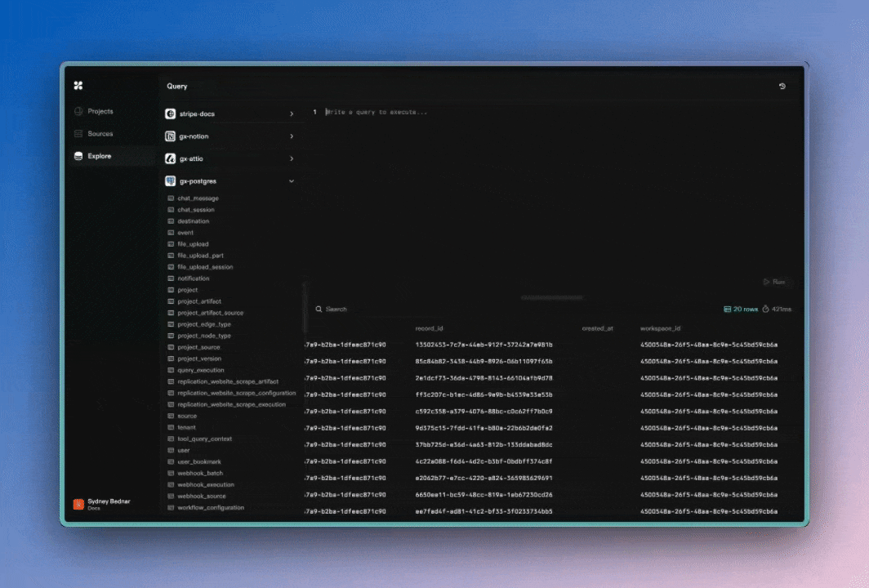This screenshot has height=588, width=869.
Task: Expand the stripe-docs source
Action: click(x=292, y=114)
